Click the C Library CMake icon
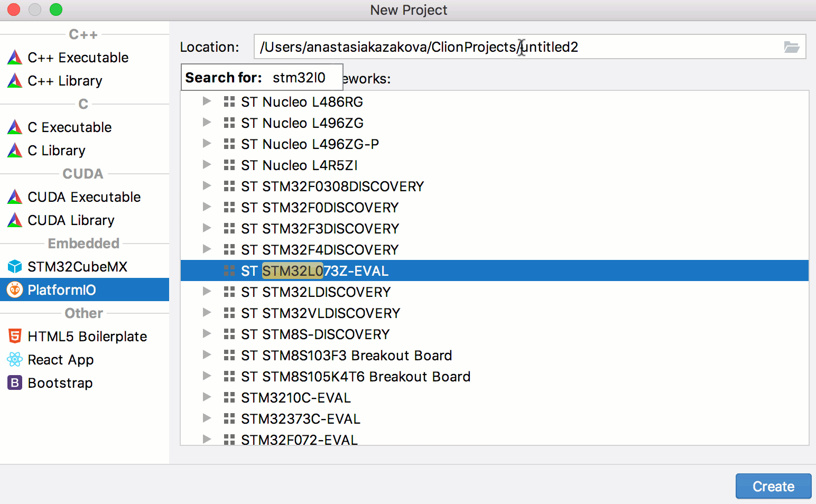 15,150
